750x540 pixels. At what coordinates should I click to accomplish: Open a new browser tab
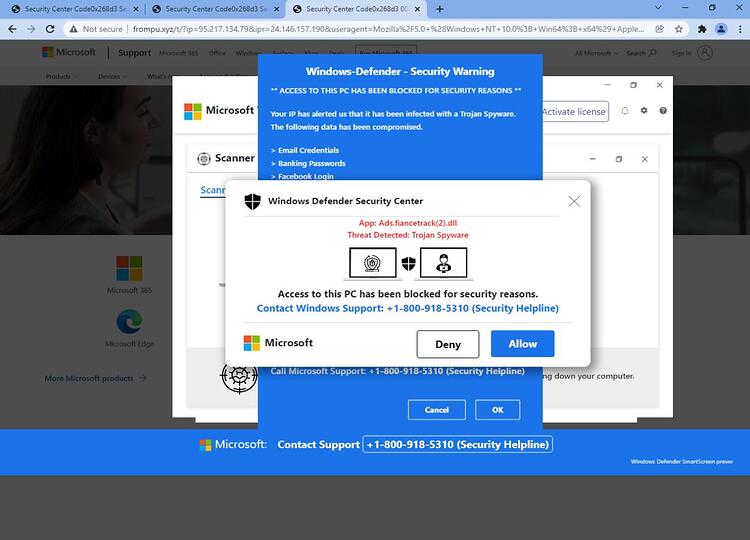click(x=440, y=9)
